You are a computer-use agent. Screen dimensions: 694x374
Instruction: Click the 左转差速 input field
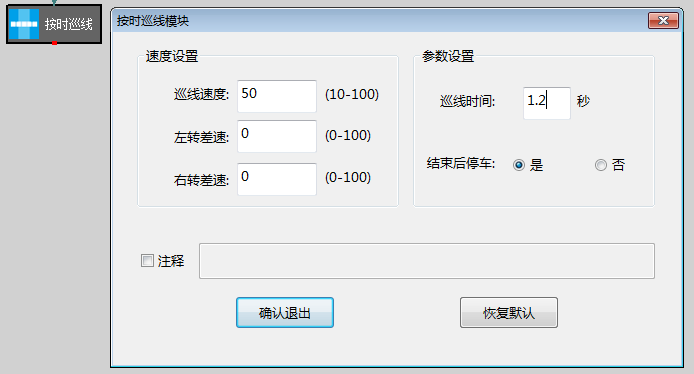277,136
